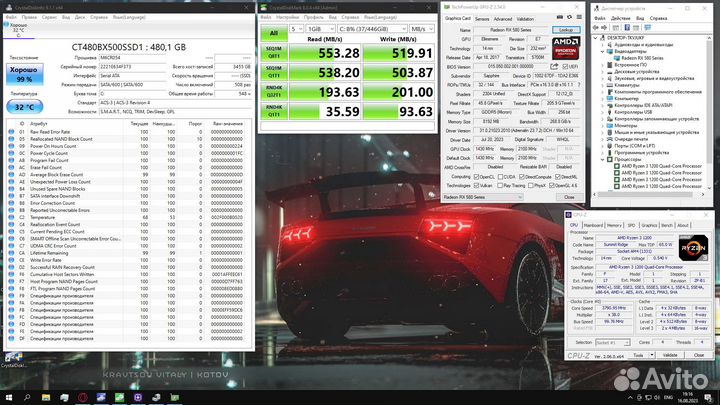Click the AMD Radeon logo in GPU-Z

[x=565, y=48]
